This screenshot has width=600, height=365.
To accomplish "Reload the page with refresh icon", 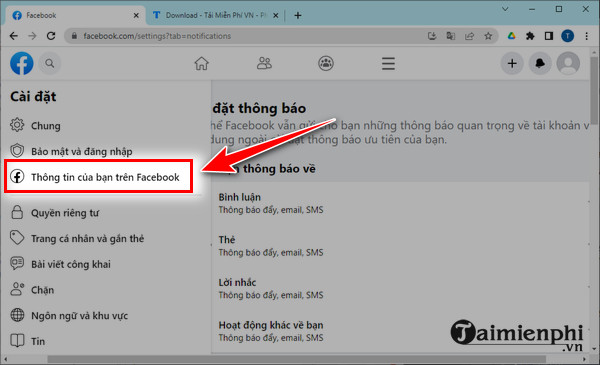I will click(51, 36).
